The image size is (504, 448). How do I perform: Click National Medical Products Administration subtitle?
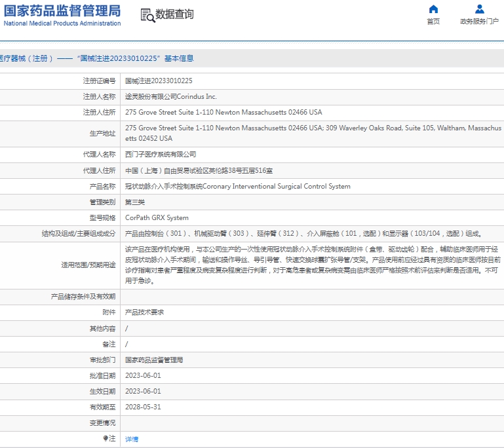click(x=62, y=24)
